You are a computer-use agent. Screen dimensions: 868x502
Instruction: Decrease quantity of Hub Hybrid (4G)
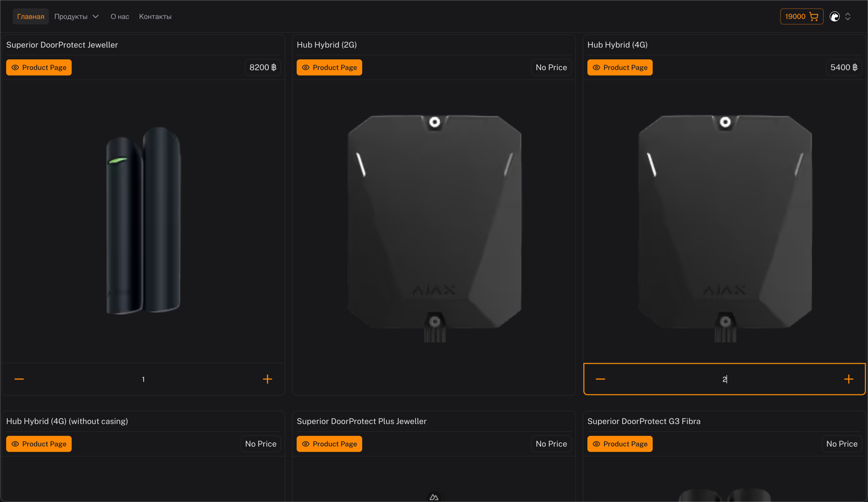pos(600,379)
